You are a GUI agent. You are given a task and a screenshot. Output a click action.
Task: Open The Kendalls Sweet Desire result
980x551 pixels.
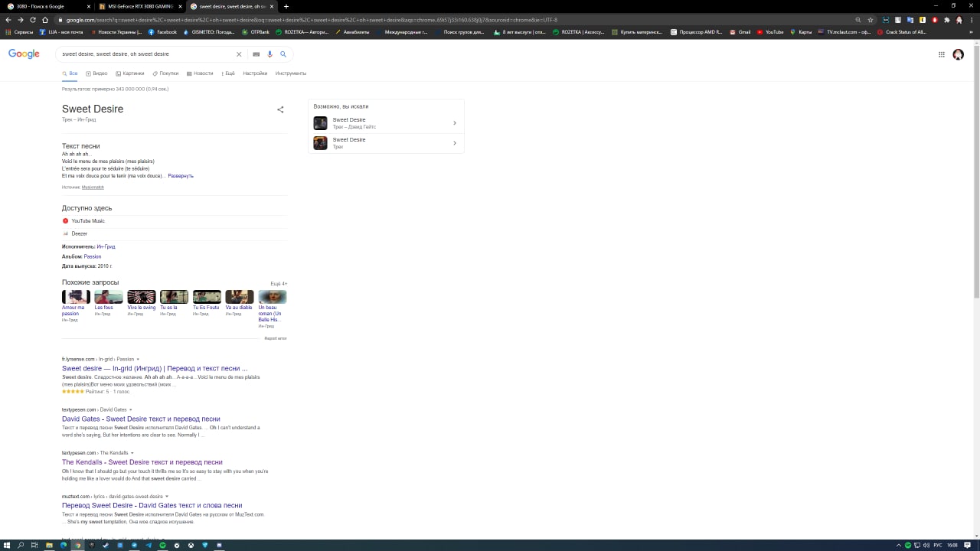142,462
